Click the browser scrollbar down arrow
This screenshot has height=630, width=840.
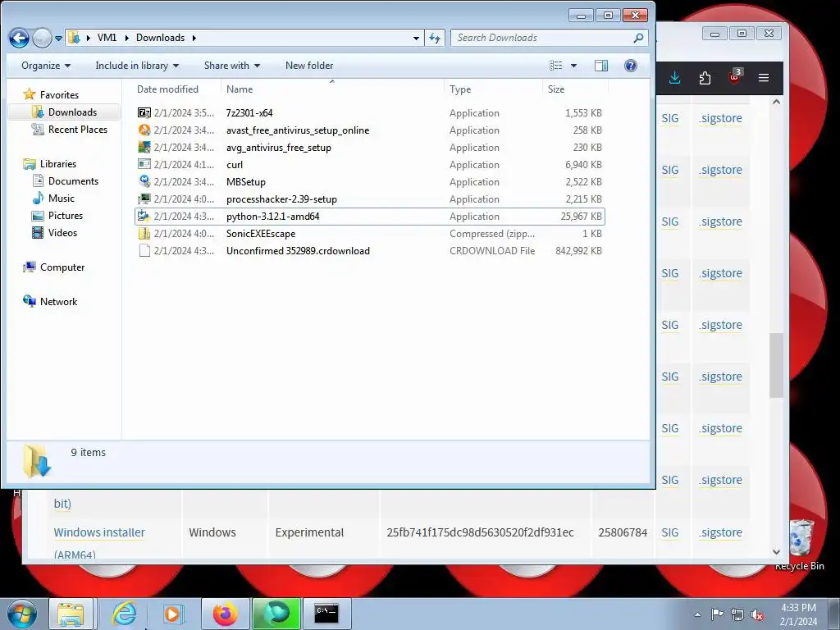coord(776,552)
